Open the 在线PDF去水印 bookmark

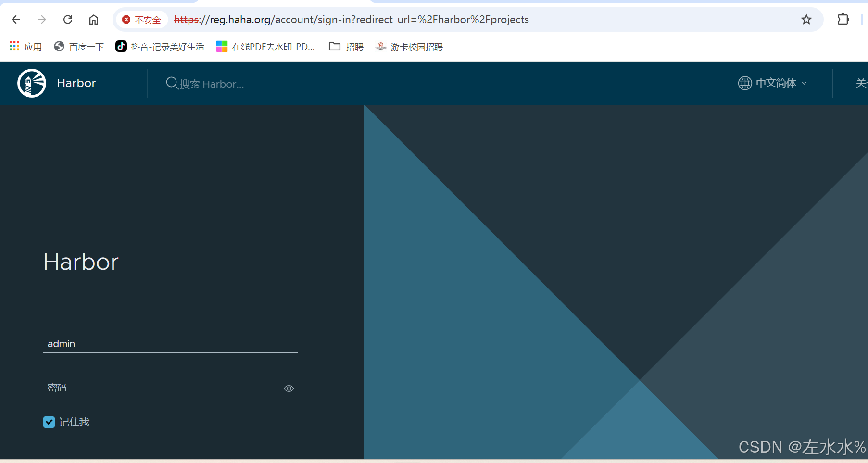pyautogui.click(x=266, y=47)
